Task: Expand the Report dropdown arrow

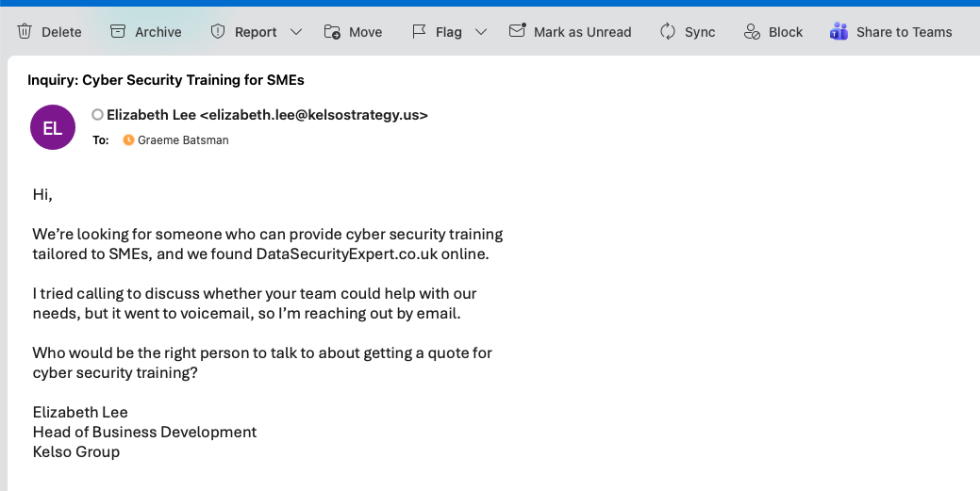Action: tap(296, 32)
